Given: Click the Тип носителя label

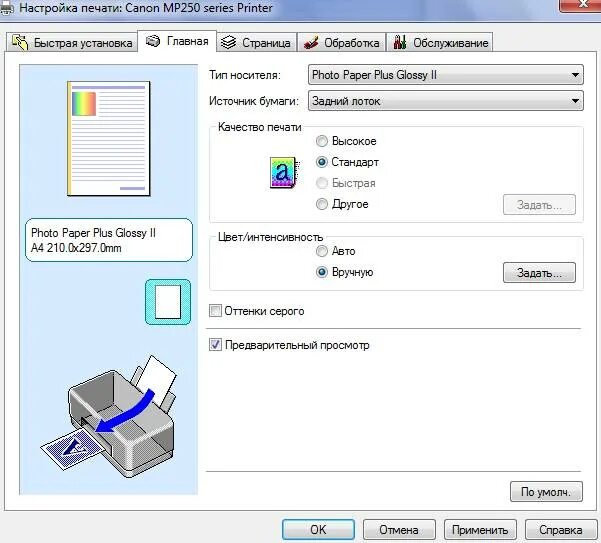Looking at the screenshot, I should tap(245, 75).
